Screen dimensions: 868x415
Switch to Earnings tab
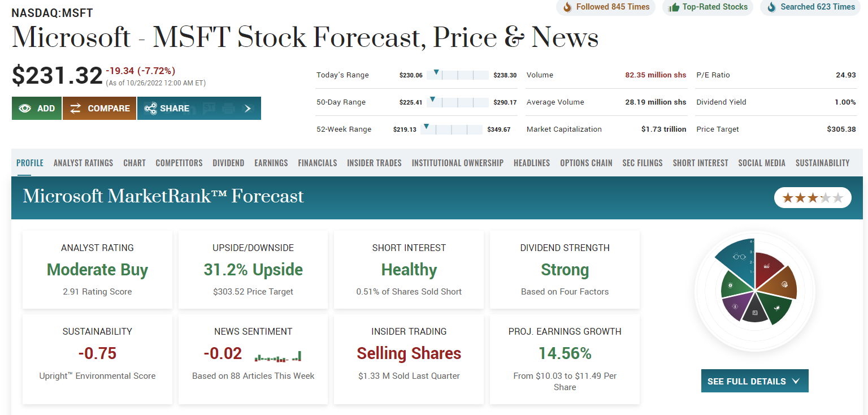coord(271,163)
